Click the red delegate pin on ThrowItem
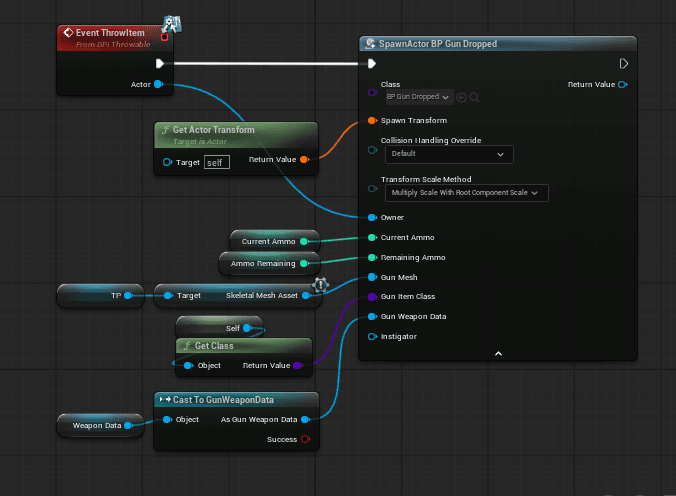 (x=164, y=38)
